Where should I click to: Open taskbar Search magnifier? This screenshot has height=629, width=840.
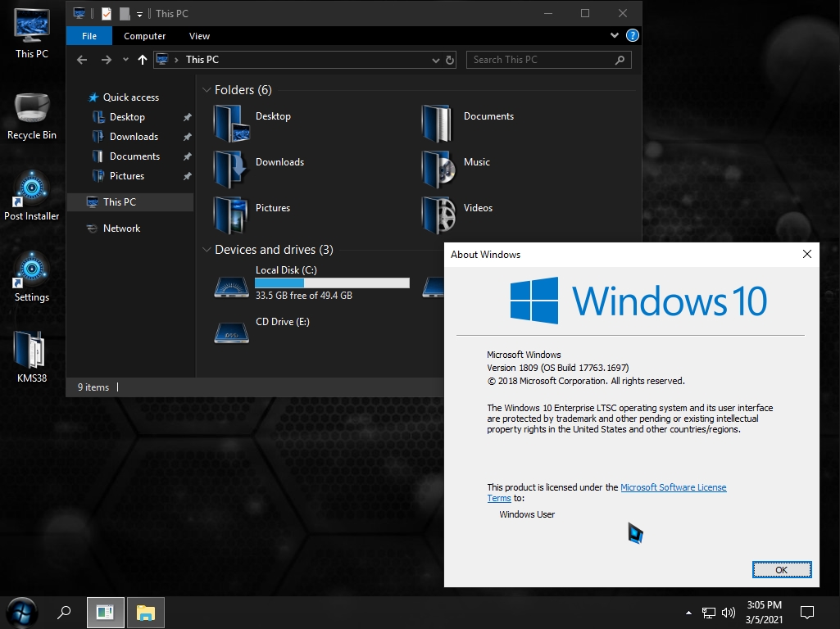click(x=64, y=613)
